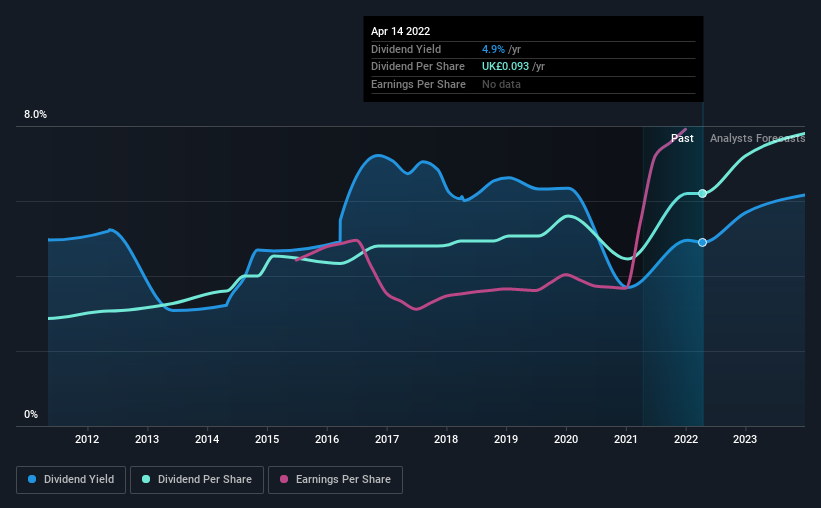Click the 2018 x-axis label
The image size is (821, 508).
(446, 439)
